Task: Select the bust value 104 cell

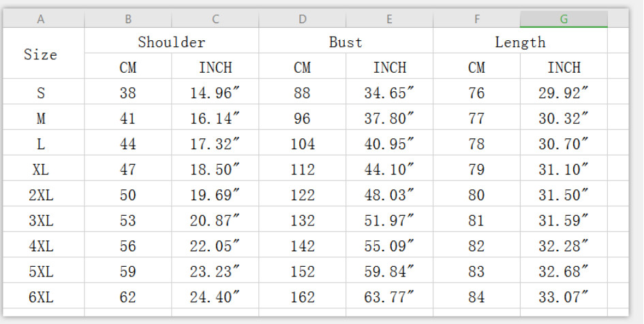Action: tap(303, 144)
